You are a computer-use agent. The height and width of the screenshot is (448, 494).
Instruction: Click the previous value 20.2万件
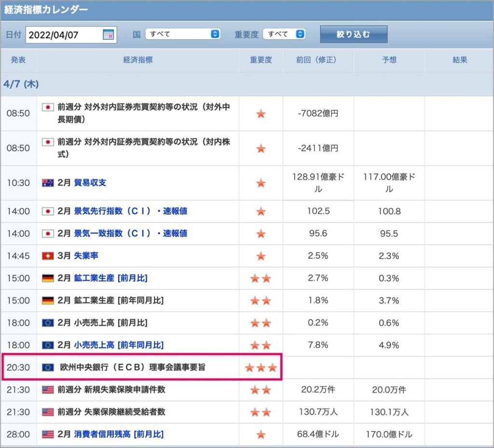(x=318, y=390)
